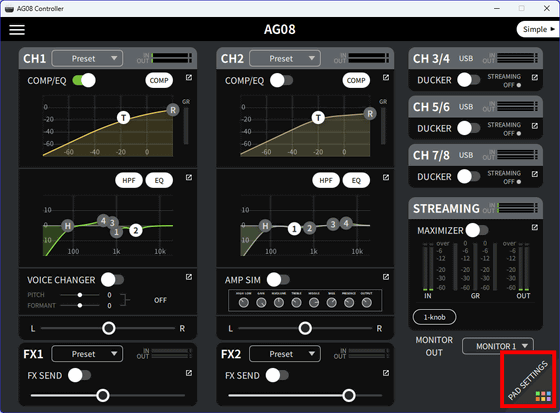Click CH2 HPF button
The height and width of the screenshot is (413, 560).
(x=326, y=180)
